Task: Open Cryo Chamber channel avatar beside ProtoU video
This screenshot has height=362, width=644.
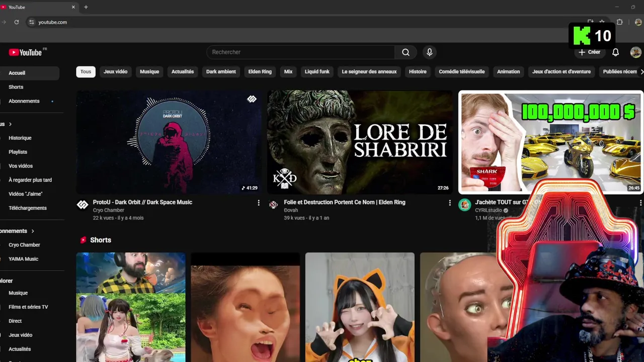Action: pos(83,205)
